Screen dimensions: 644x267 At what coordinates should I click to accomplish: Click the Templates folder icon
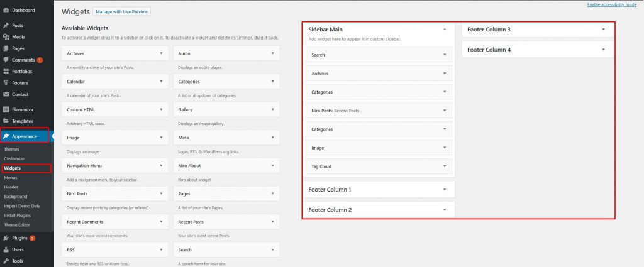pyautogui.click(x=6, y=121)
